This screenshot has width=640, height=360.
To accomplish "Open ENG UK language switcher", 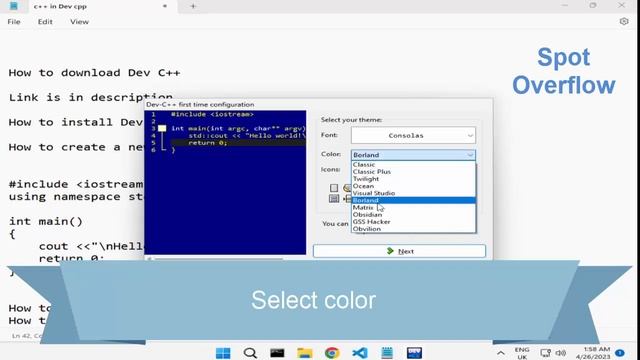I will tap(522, 353).
